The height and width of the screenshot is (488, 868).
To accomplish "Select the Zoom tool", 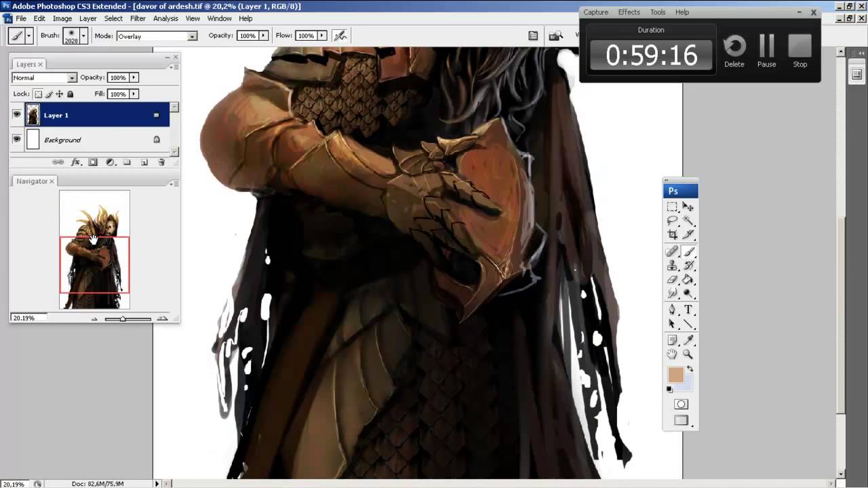I will 688,354.
